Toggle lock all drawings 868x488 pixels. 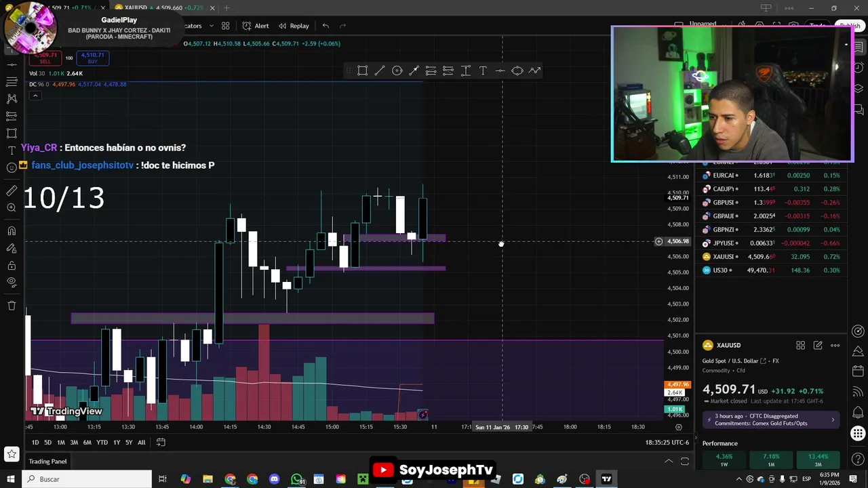pyautogui.click(x=12, y=266)
